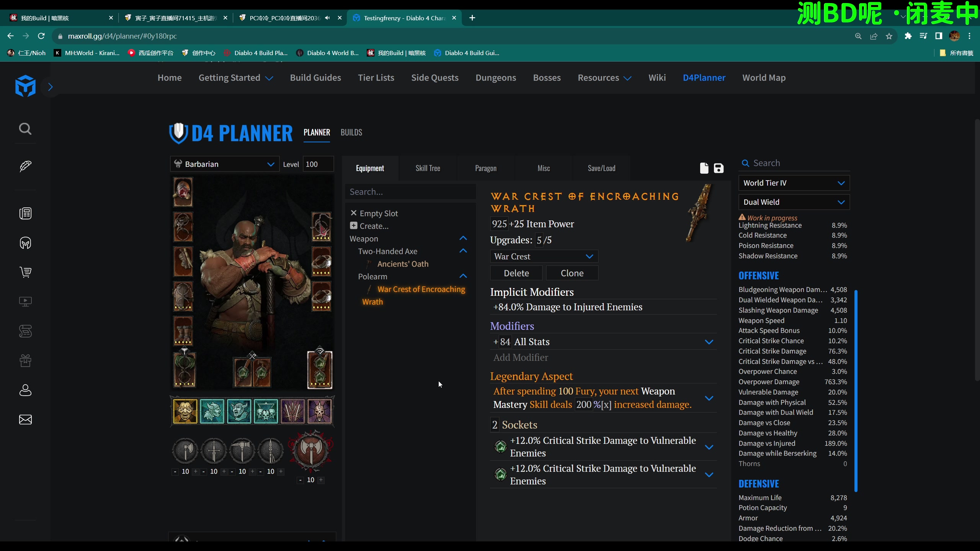Expand the left sidebar arrow
Image resolution: width=980 pixels, height=551 pixels.
tap(50, 87)
